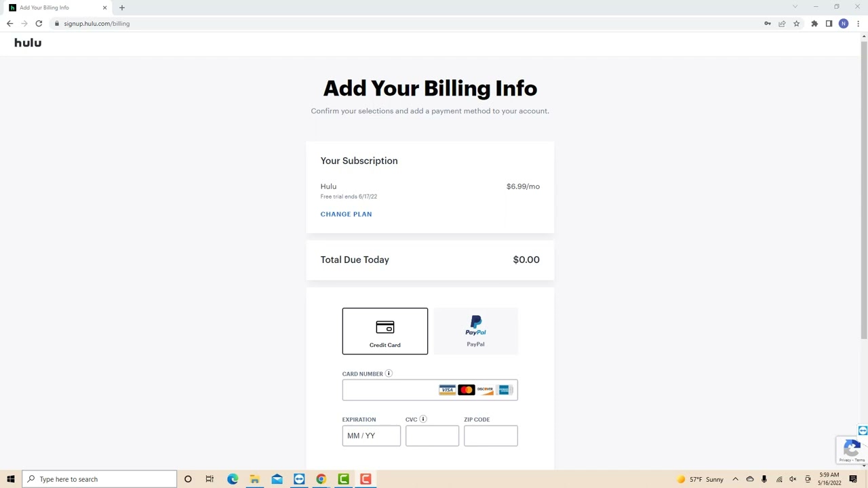Open File Explorer from the taskbar

tap(254, 479)
